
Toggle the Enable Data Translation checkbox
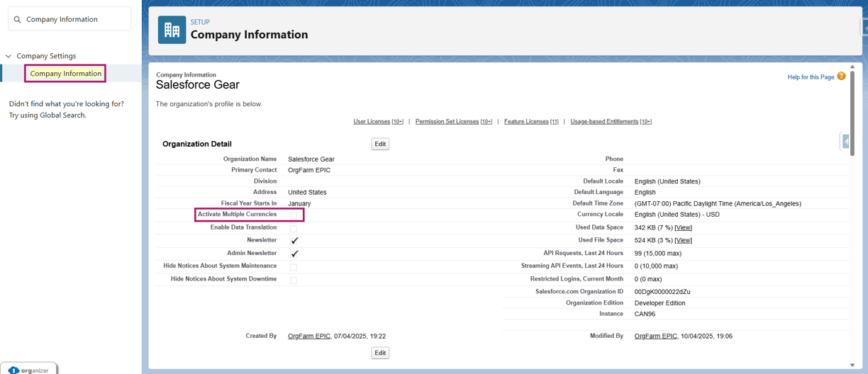pyautogui.click(x=294, y=228)
